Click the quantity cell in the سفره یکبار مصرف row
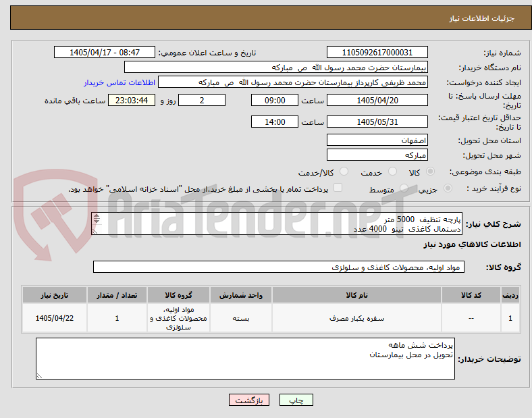This screenshot has height=418, width=532. [117, 318]
